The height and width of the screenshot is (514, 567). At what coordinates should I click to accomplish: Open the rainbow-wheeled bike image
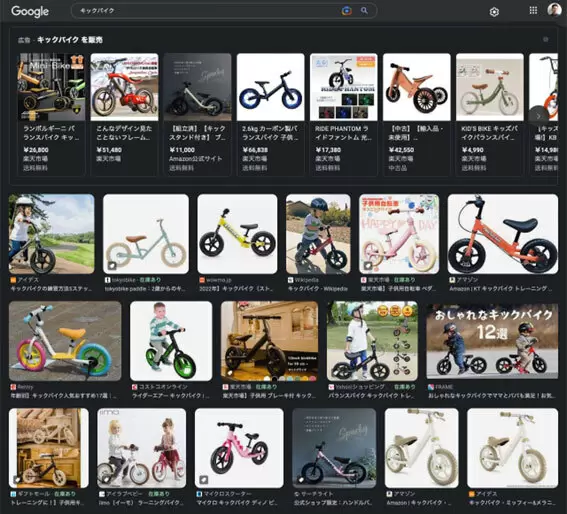[65, 341]
